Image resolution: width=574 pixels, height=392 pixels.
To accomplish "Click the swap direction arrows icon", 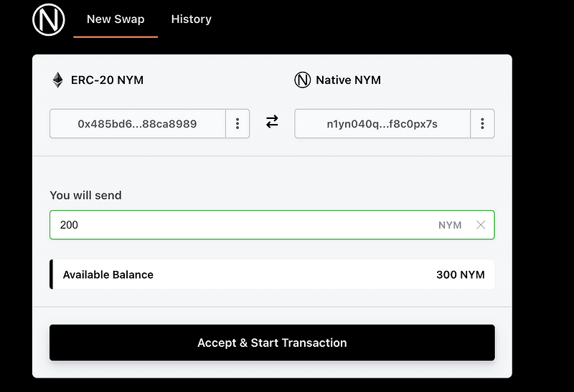I will [x=272, y=123].
